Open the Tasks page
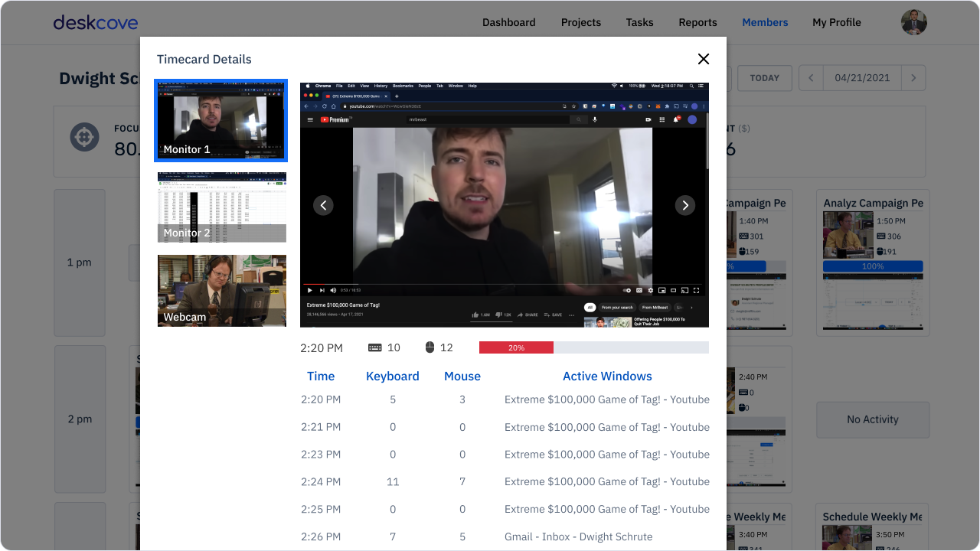The height and width of the screenshot is (551, 980). click(640, 22)
